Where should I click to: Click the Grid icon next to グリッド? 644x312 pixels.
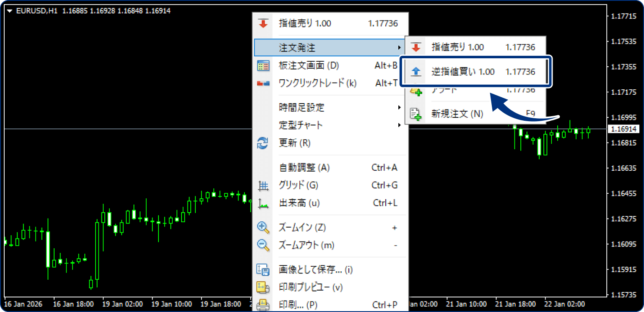click(263, 185)
